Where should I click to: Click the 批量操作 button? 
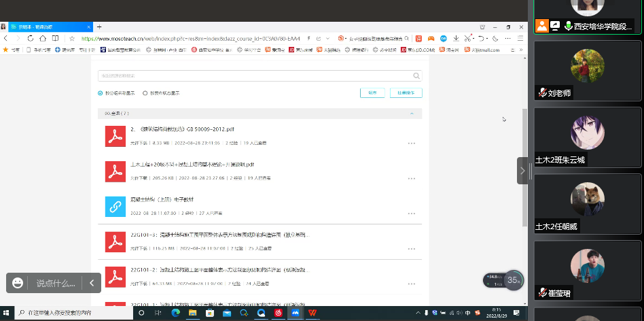pyautogui.click(x=406, y=93)
